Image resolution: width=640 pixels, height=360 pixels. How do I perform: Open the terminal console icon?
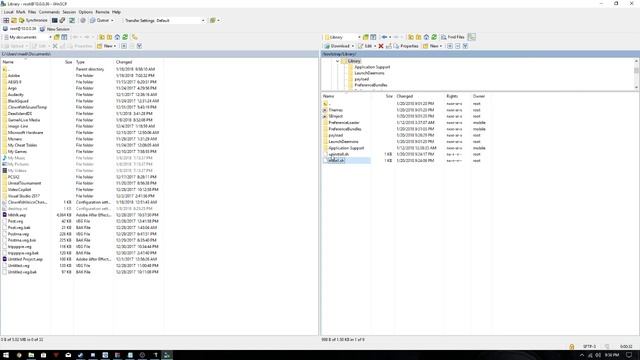pos(54,20)
